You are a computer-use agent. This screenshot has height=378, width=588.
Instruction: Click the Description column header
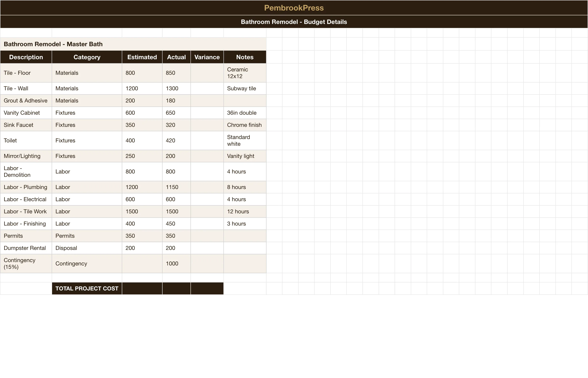coord(26,57)
